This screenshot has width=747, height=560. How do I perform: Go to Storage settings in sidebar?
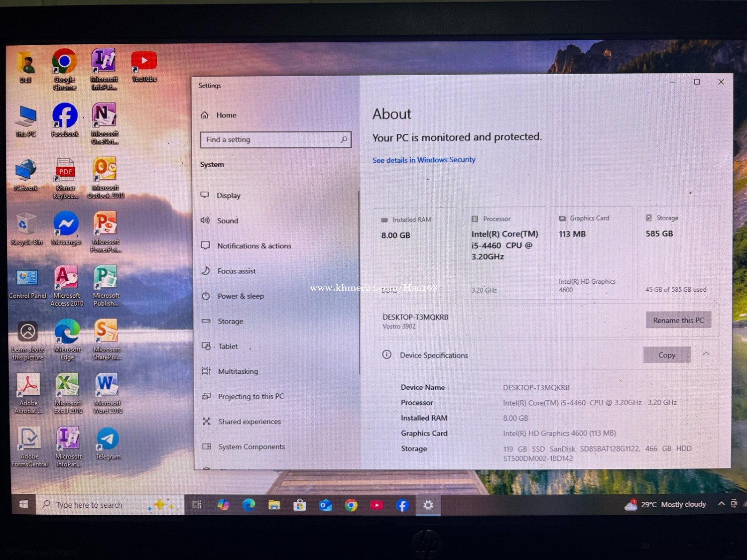point(230,322)
